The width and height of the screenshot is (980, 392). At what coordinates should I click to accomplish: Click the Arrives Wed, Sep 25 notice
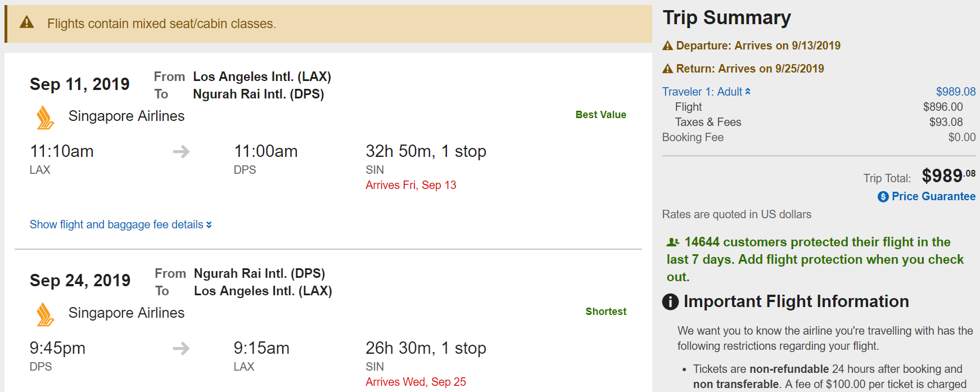416,382
